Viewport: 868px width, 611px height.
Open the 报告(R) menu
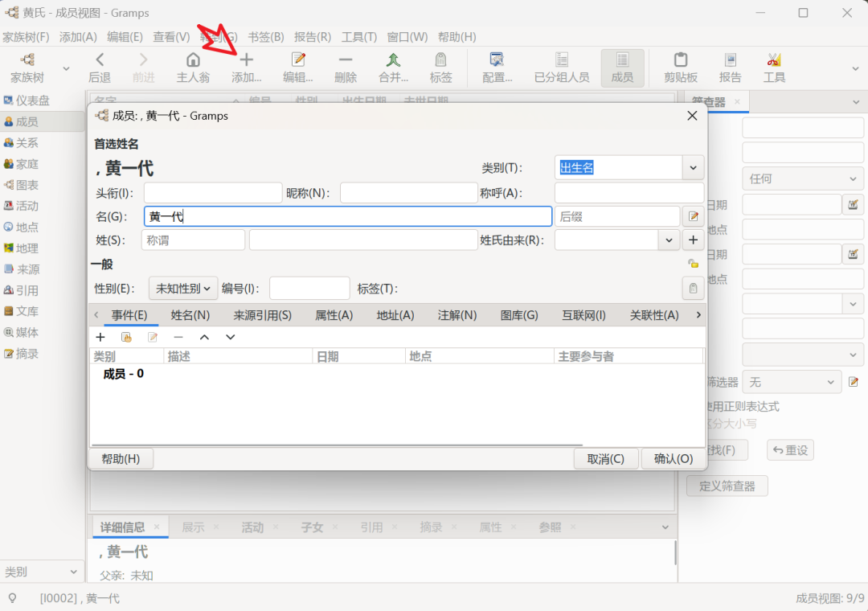pyautogui.click(x=313, y=37)
